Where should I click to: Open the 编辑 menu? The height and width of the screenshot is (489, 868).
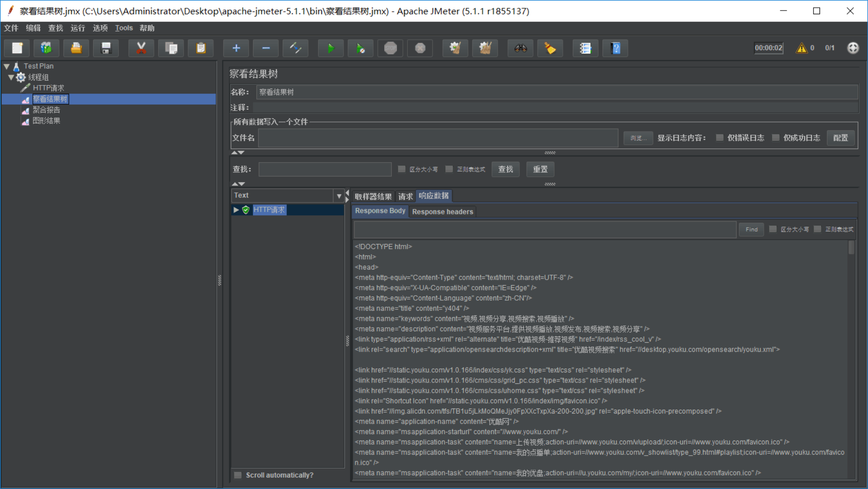pos(33,28)
